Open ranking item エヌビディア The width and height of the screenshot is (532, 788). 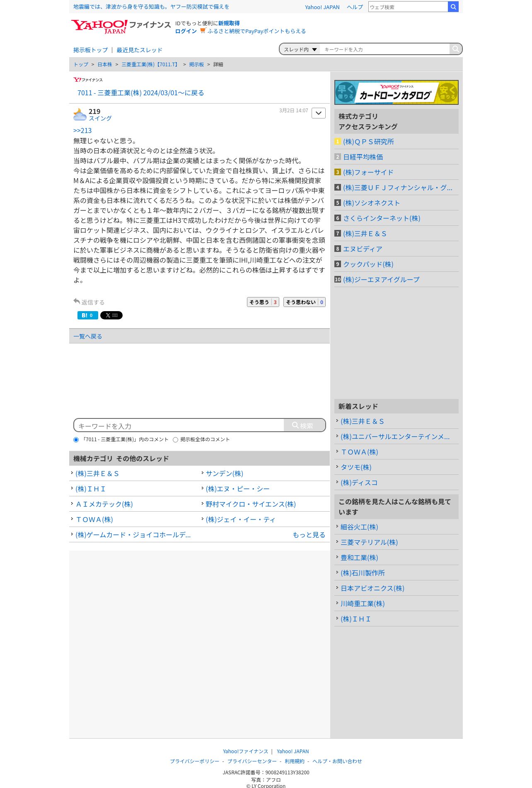click(363, 249)
